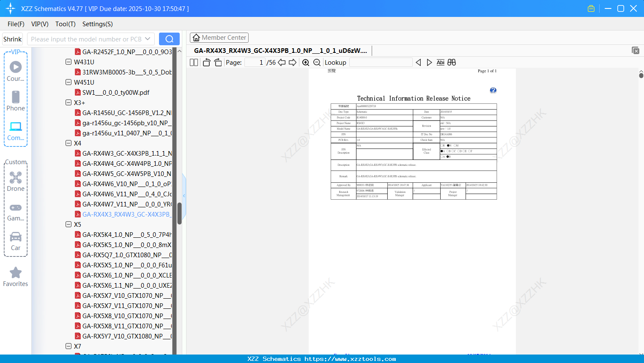644x363 pixels.
Task: Open GA-RX4W4_GC-X4W4PB_1.0 file
Action: click(x=127, y=163)
